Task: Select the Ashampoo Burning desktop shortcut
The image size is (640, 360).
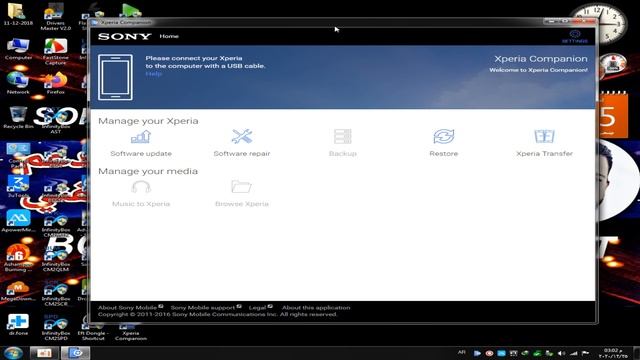Action: (18, 258)
